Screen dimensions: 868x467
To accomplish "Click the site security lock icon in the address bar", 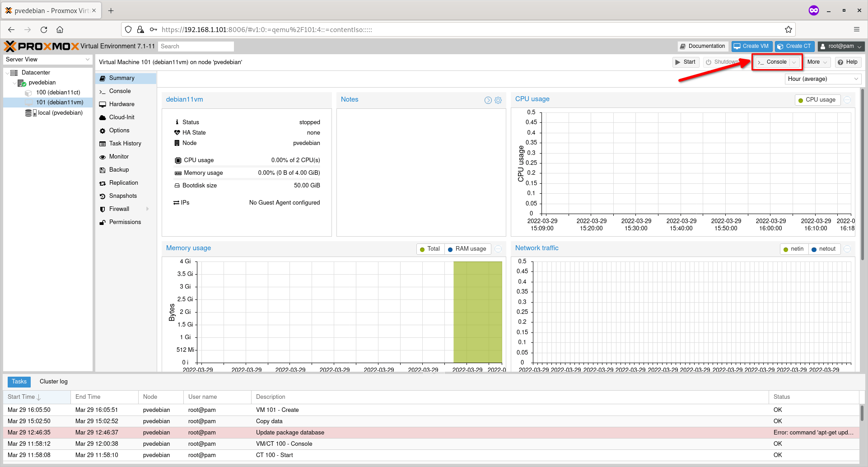I will (x=140, y=30).
